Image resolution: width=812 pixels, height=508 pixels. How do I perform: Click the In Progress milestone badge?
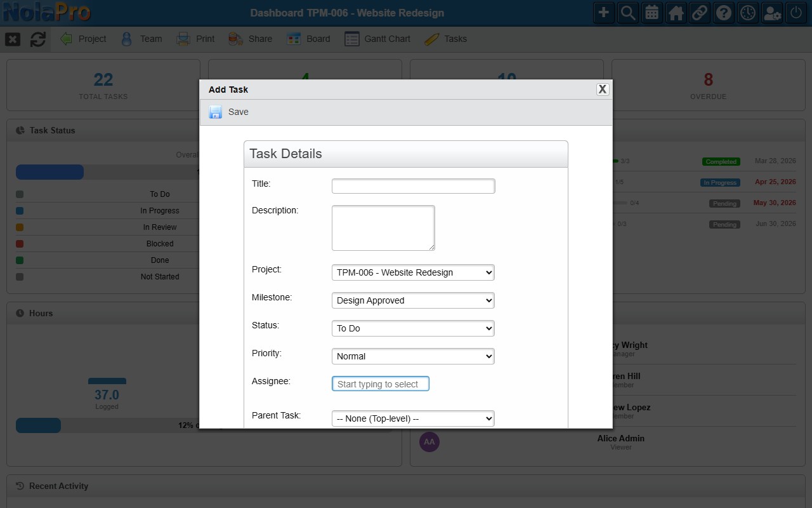click(x=721, y=183)
